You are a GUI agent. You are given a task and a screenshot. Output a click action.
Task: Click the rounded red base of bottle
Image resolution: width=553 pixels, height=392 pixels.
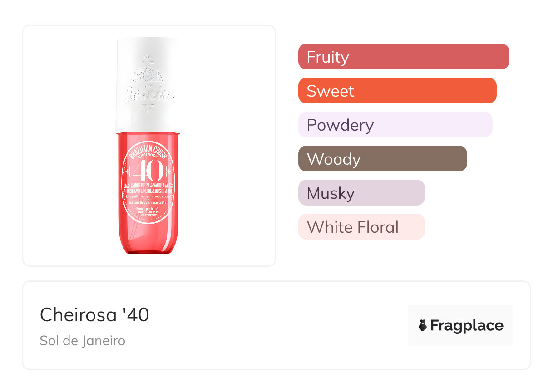[148, 243]
